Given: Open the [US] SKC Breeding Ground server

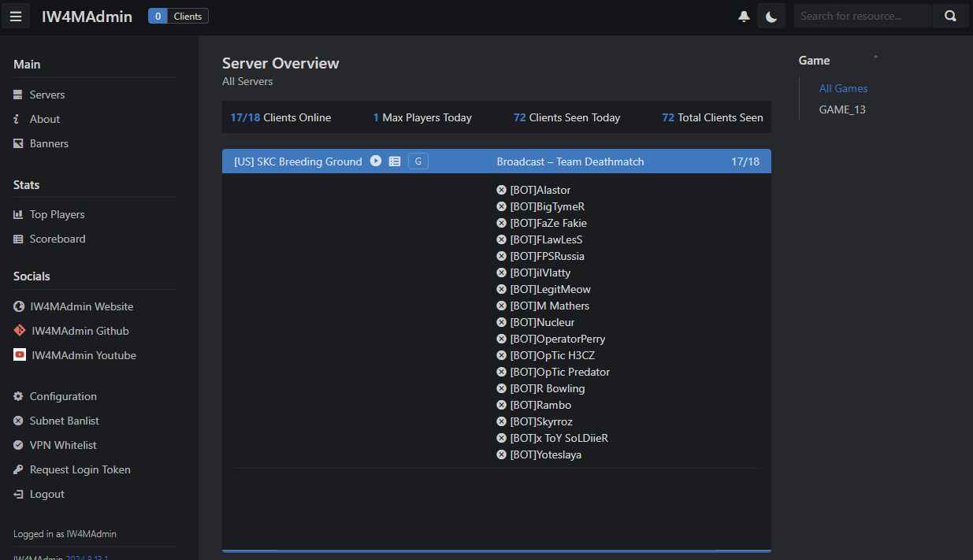Looking at the screenshot, I should [298, 161].
